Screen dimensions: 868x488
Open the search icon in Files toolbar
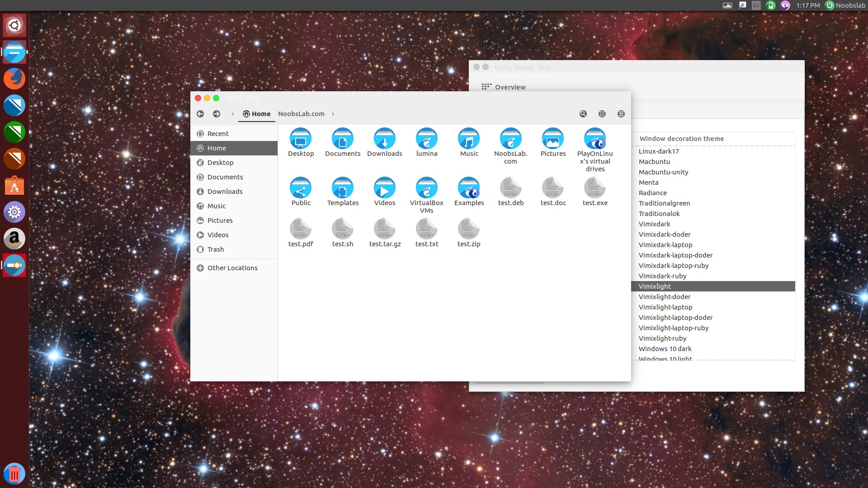pos(583,114)
